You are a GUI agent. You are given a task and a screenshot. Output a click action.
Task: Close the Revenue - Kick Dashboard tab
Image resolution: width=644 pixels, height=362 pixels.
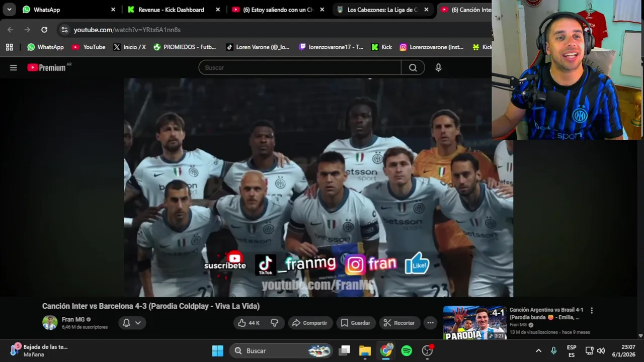[x=217, y=10]
